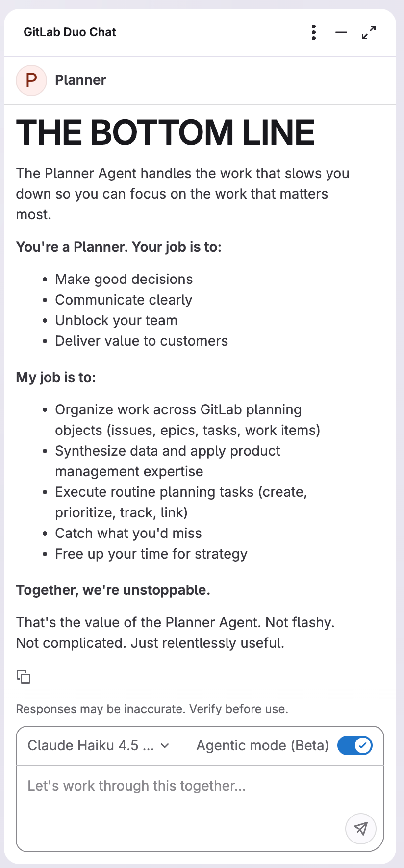Disable the Agentic mode (Beta) toggle

click(x=354, y=745)
